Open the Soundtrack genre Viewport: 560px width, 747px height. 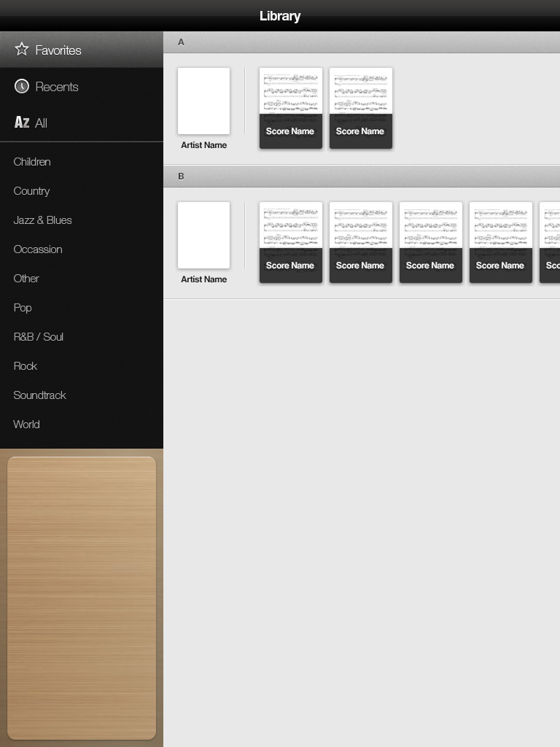(39, 395)
